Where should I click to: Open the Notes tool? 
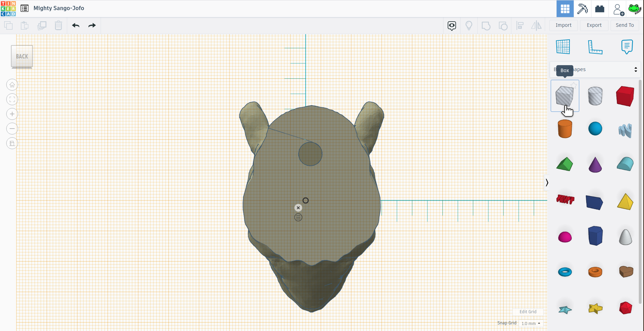[x=627, y=47]
